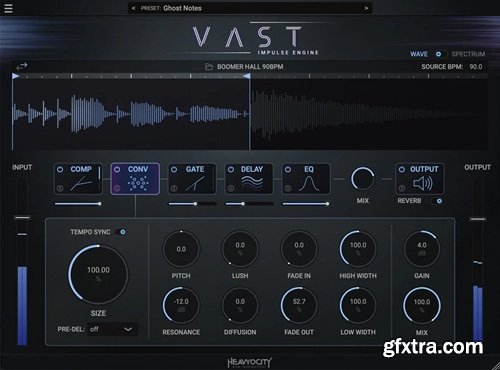Click the GAIN knob showing 4.0
Viewport: 500px width, 370px height.
(422, 249)
